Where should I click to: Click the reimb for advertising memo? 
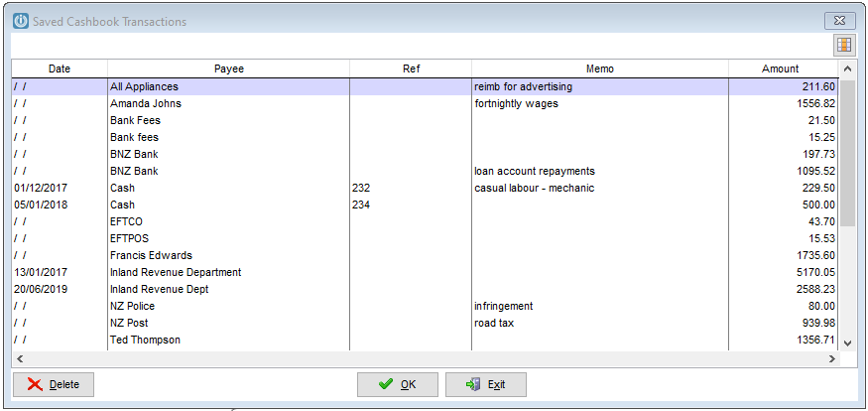[523, 87]
